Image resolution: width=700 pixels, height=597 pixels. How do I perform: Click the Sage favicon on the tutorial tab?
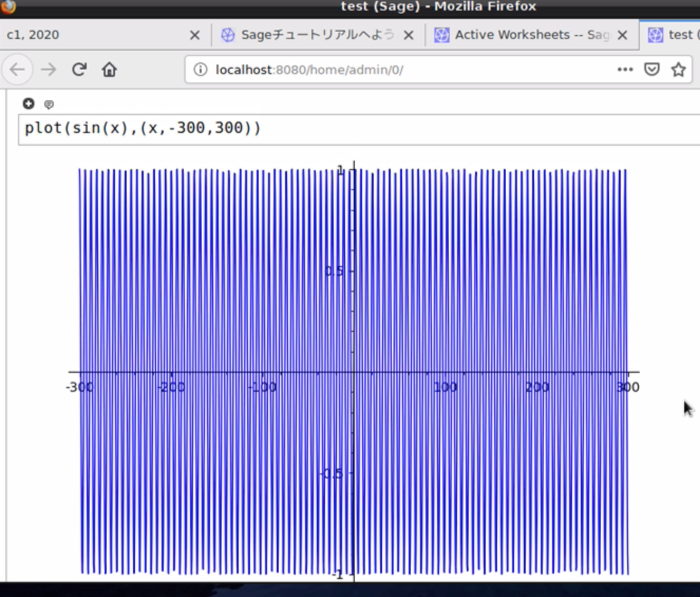[228, 35]
